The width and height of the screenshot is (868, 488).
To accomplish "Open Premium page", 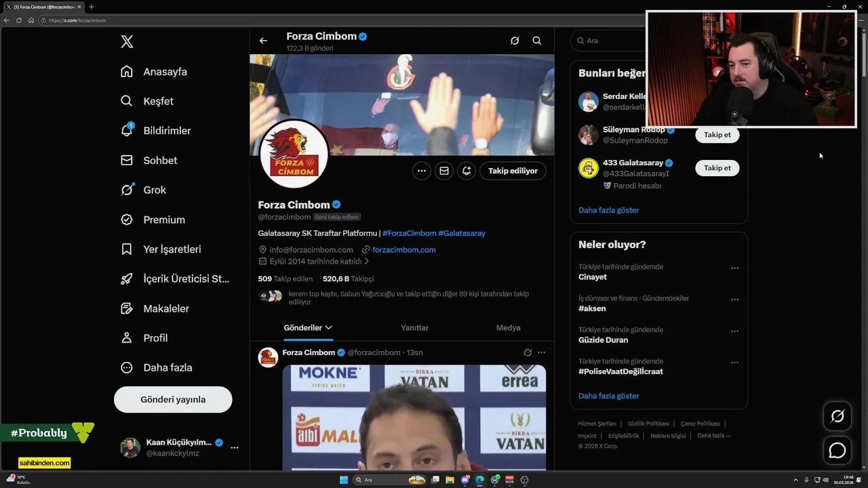I will [153, 220].
